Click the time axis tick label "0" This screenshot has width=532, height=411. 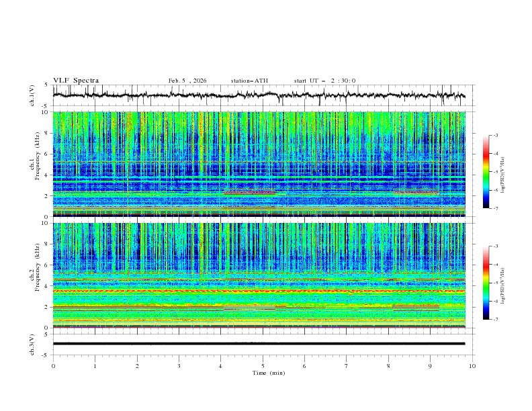[x=53, y=366]
